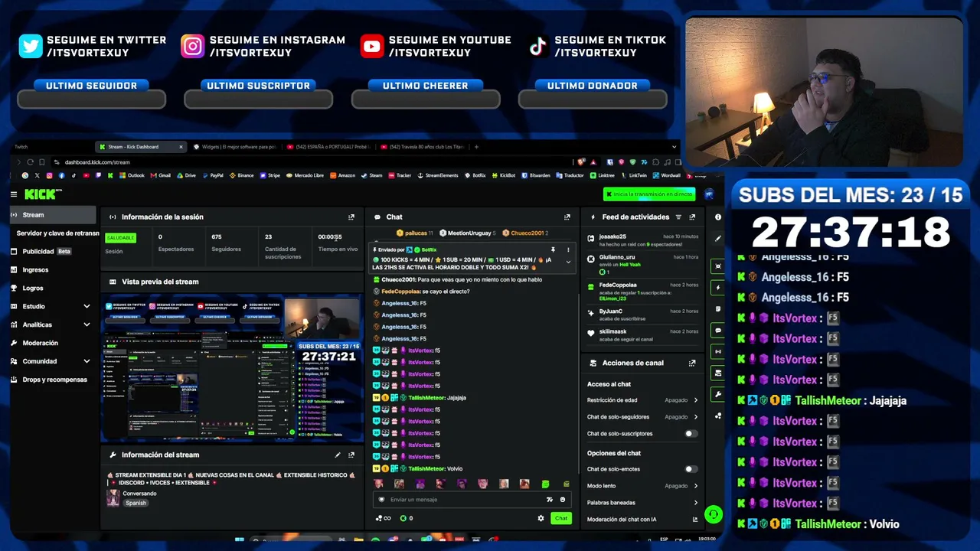Viewport: 980px width, 551px height.
Task: Switch to the ESPAÑA o PORTUGAL YouTube tab
Action: pos(328,147)
